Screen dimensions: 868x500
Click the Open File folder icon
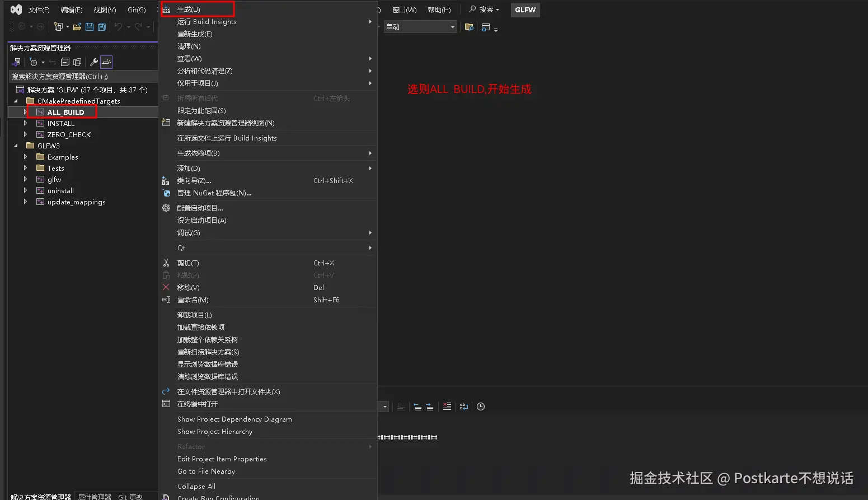(77, 26)
